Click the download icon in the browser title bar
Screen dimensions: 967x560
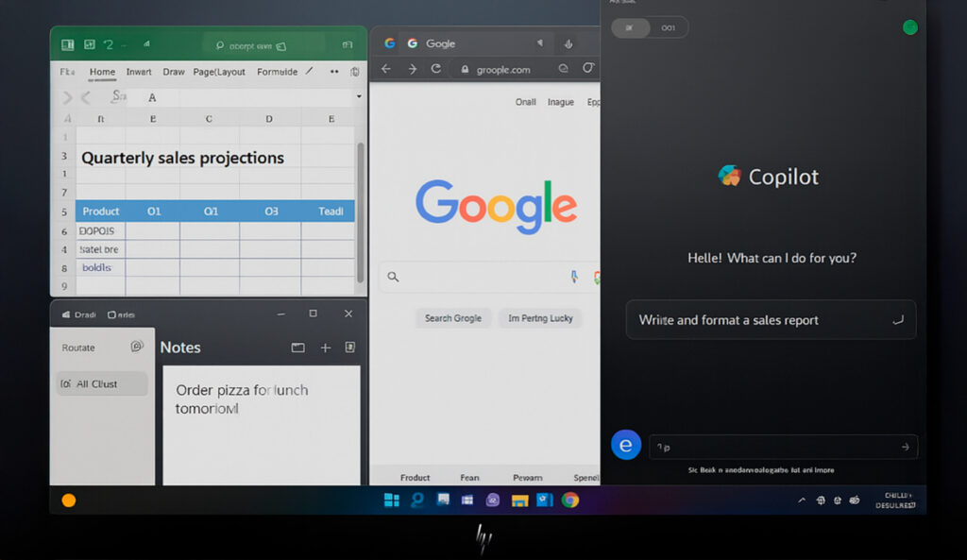(x=568, y=43)
